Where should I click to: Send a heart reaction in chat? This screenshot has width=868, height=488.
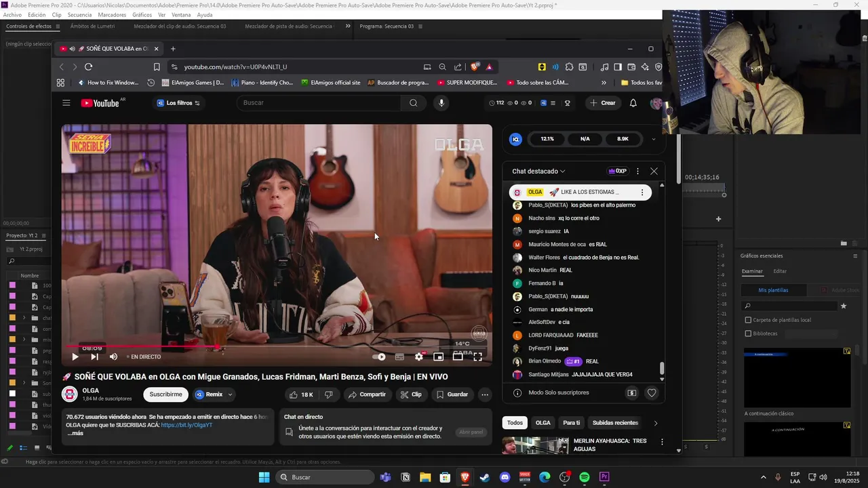click(x=652, y=393)
